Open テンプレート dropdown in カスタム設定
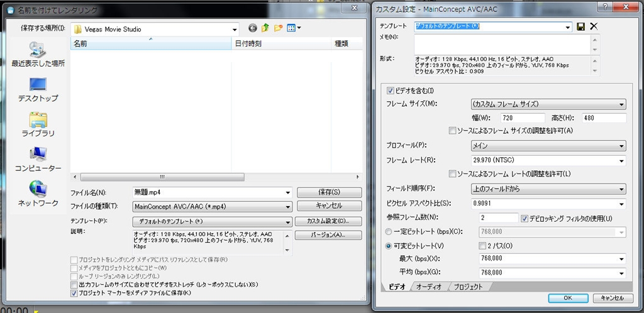Viewport: 644px width, 313px height. [x=568, y=26]
